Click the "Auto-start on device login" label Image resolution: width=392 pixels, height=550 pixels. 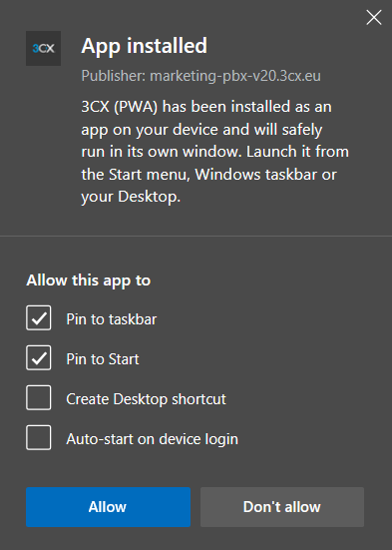(153, 439)
